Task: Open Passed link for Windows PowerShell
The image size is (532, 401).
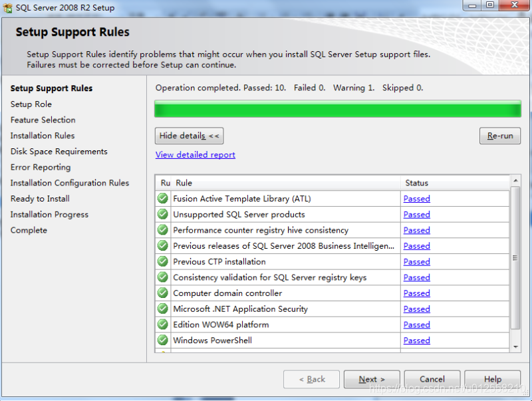Action: (x=417, y=340)
